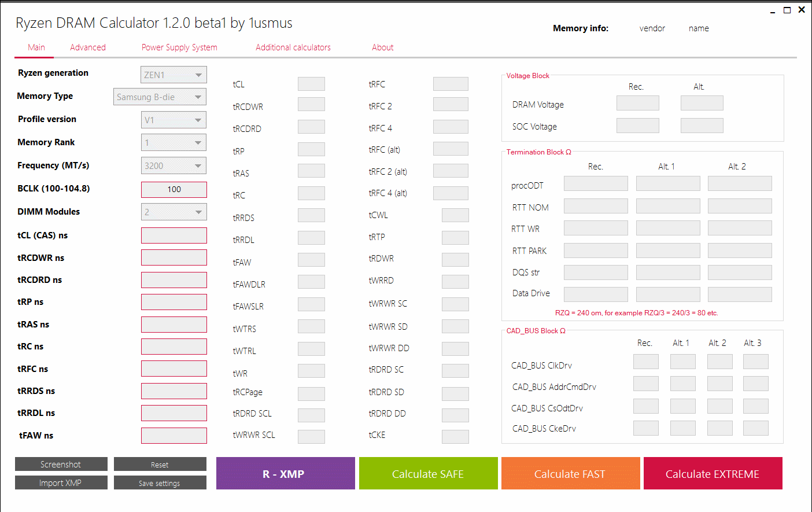
Task: Open the Memory Type dropdown
Action: [160, 97]
